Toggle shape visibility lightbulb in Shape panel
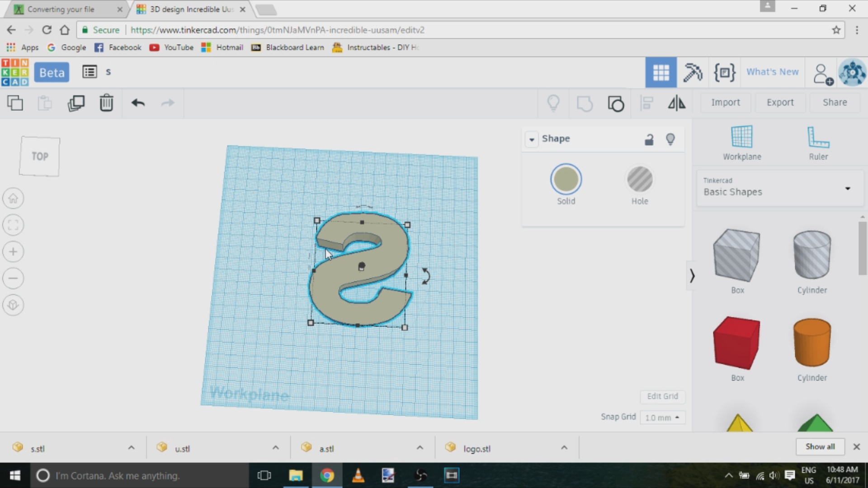 (670, 139)
